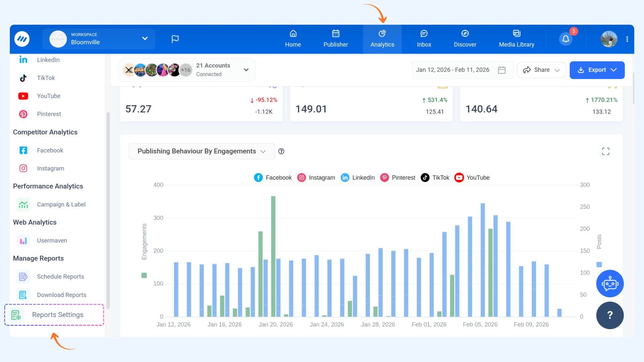The width and height of the screenshot is (644, 362).
Task: Open Reports Settings in sidebar
Action: 57,315
